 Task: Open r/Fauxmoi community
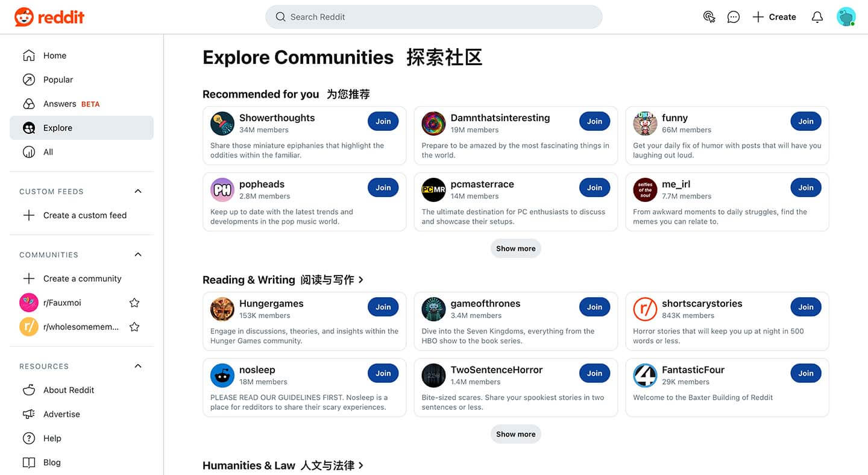[x=62, y=303]
